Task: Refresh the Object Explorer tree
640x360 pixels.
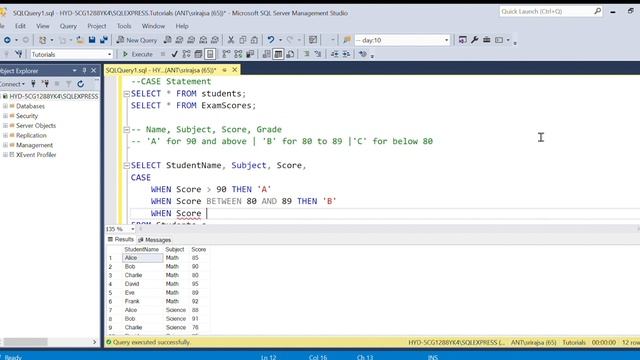Action: [x=81, y=84]
